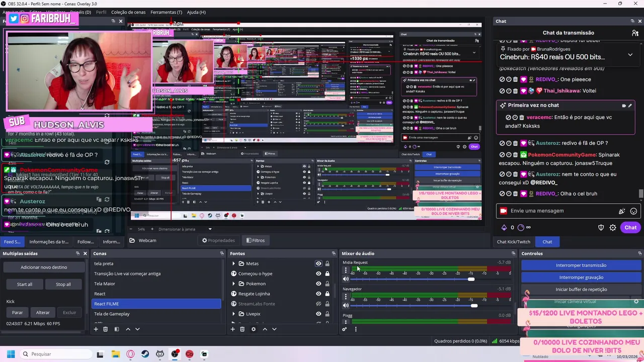Click Iniciar buffer de repetição
The width and height of the screenshot is (644, 362).
pos(581,290)
